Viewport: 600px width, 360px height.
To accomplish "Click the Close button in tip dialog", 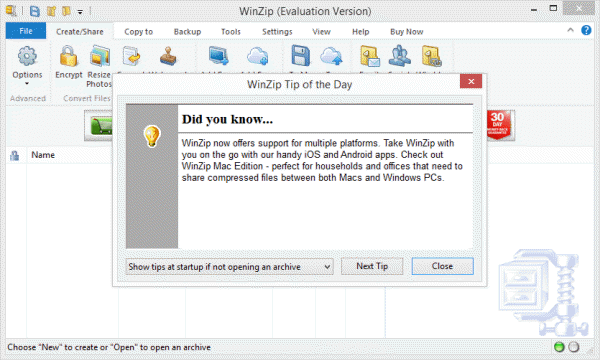I will coord(442,266).
